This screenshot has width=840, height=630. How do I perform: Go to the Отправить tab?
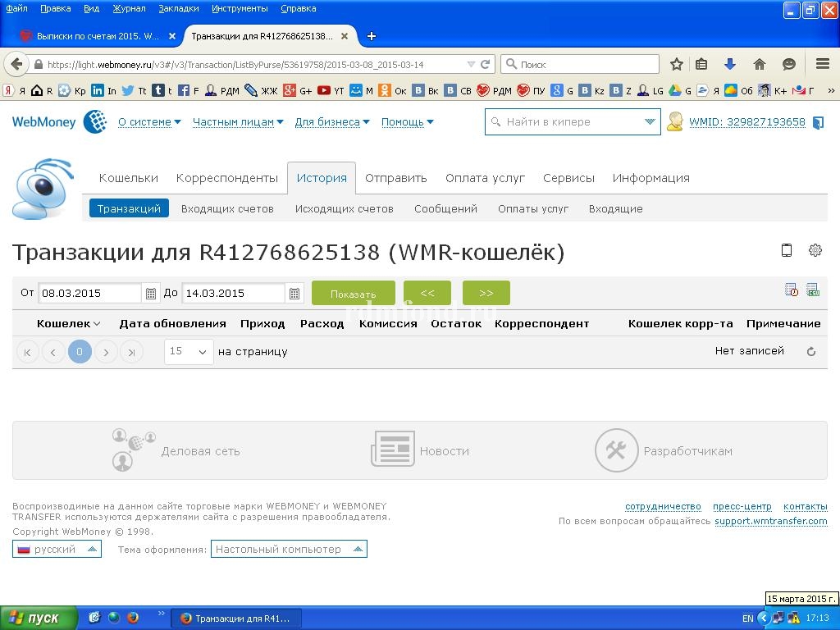(x=396, y=178)
